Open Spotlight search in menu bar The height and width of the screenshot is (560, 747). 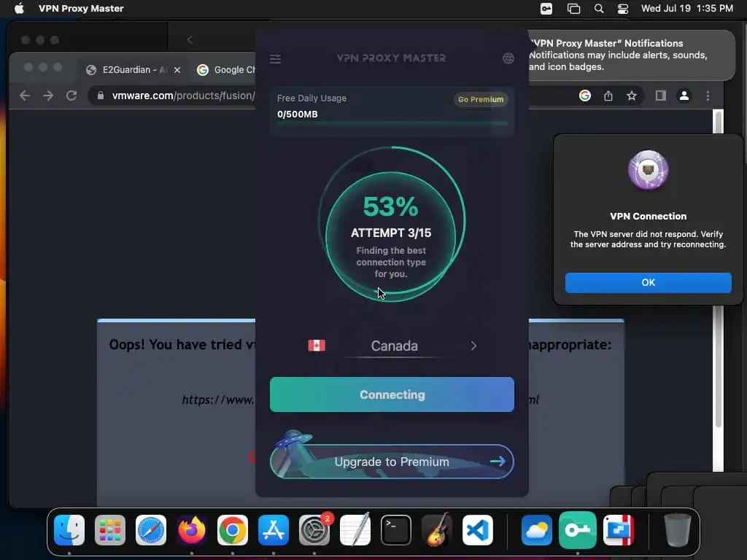tap(599, 9)
